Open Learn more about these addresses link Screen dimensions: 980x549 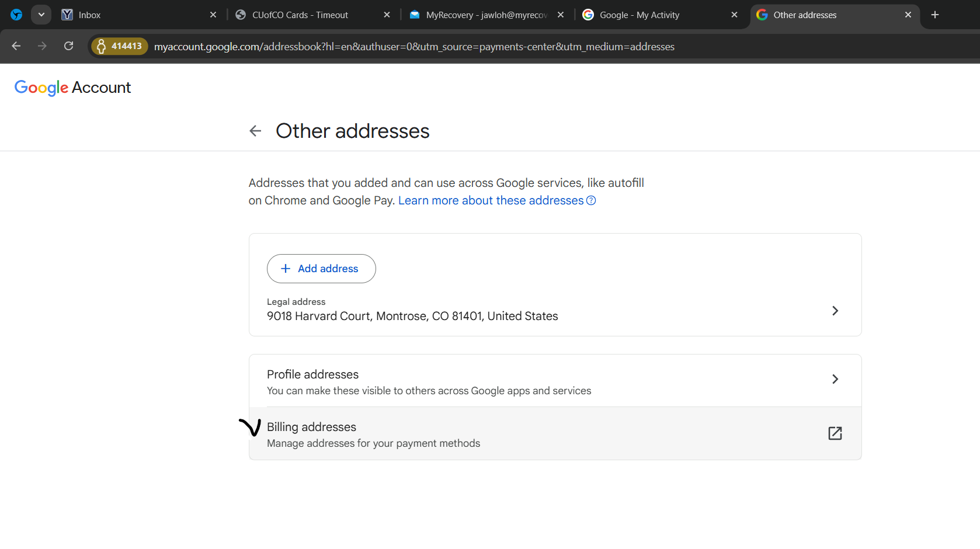pyautogui.click(x=491, y=201)
